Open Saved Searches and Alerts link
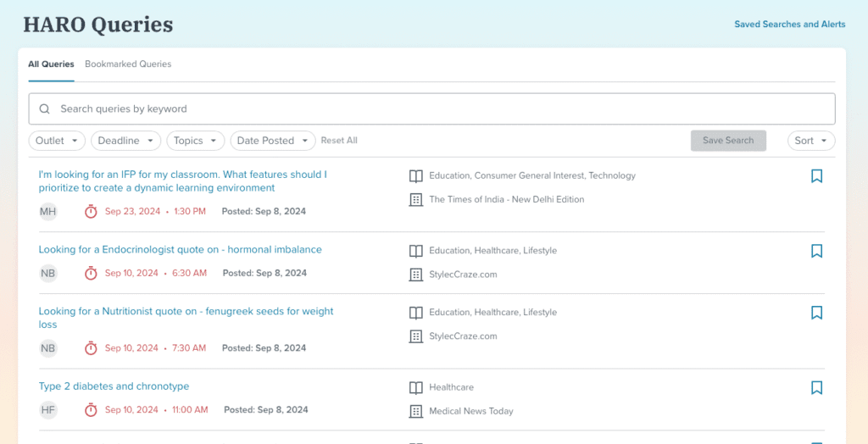This screenshot has height=444, width=868. click(789, 25)
